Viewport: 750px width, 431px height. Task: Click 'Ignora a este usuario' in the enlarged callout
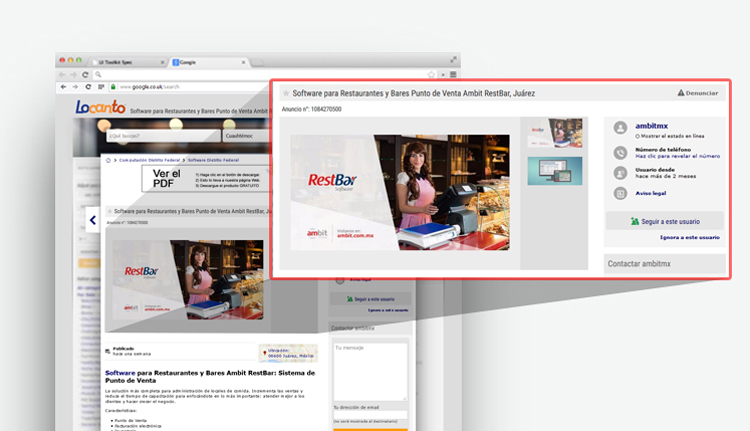click(690, 237)
